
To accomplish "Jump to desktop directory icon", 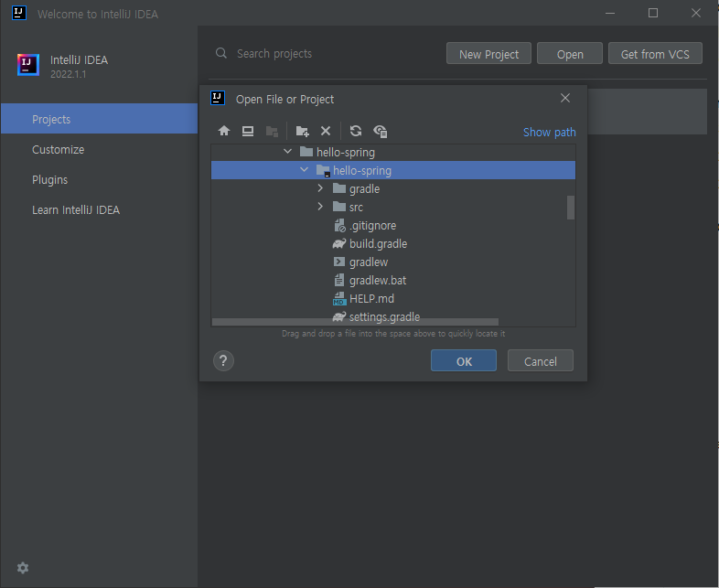I will click(248, 131).
